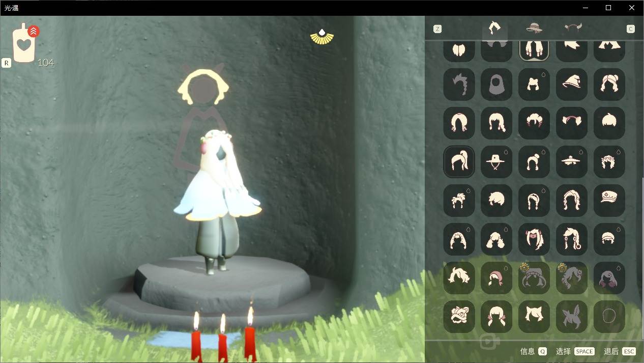Select the flat wide straw hat
The image size is (644, 363).
pyautogui.click(x=572, y=162)
